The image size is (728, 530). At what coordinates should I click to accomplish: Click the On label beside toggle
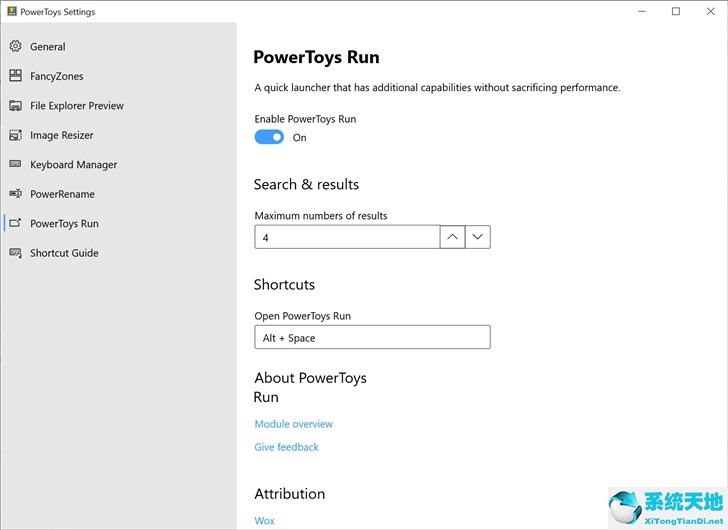click(x=299, y=137)
